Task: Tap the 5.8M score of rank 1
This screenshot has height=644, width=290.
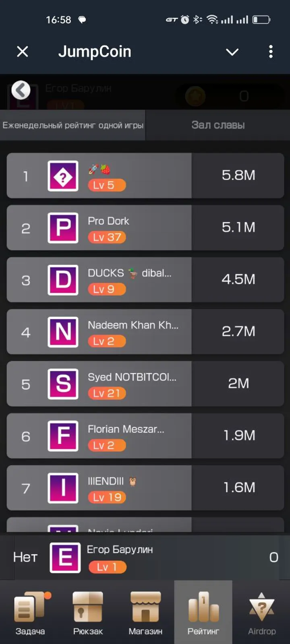Action: [238, 175]
